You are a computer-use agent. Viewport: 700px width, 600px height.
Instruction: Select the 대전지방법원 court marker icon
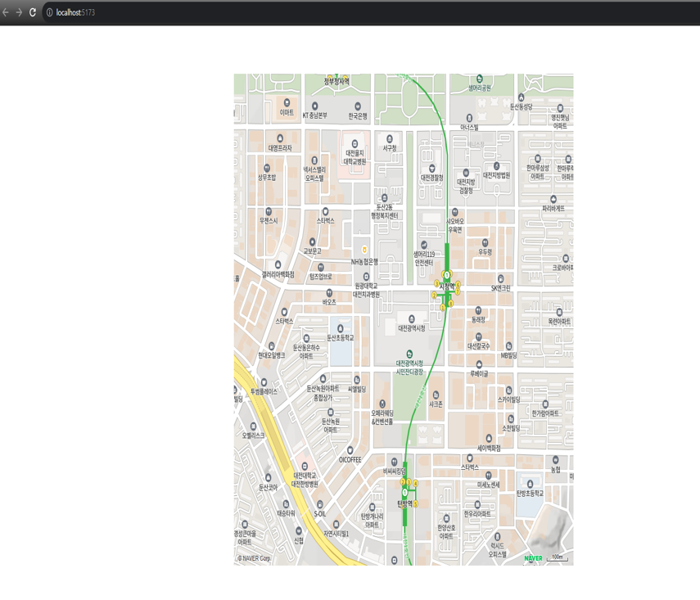(x=496, y=166)
